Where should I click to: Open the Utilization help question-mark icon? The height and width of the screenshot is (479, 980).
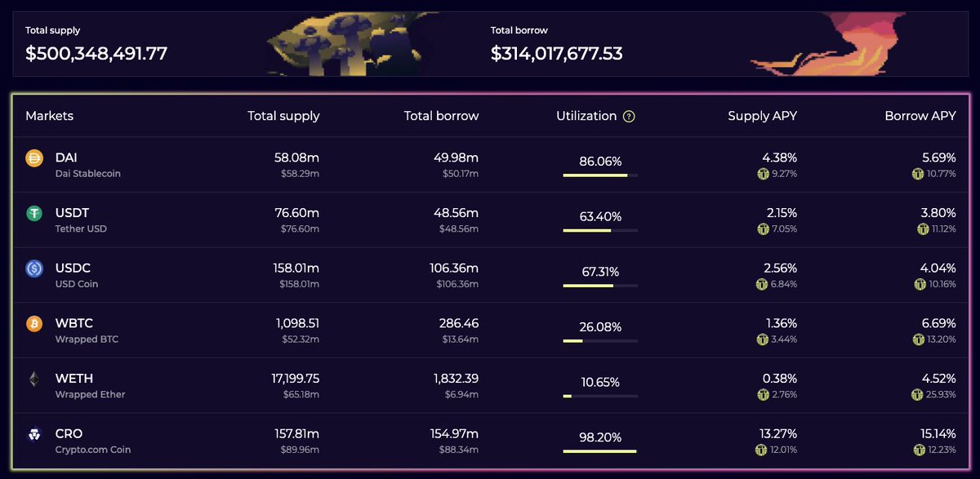point(629,117)
